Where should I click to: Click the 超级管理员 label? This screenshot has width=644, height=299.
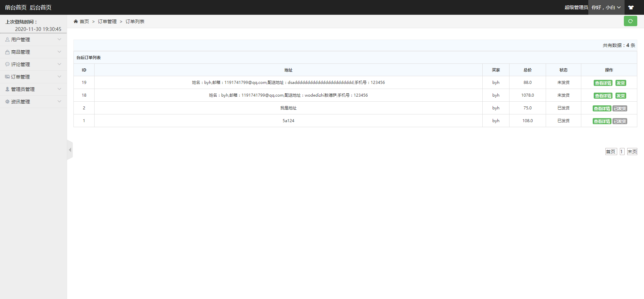(576, 7)
